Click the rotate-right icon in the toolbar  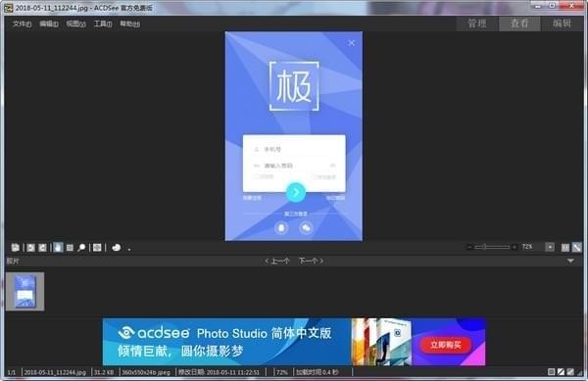pyautogui.click(x=43, y=248)
